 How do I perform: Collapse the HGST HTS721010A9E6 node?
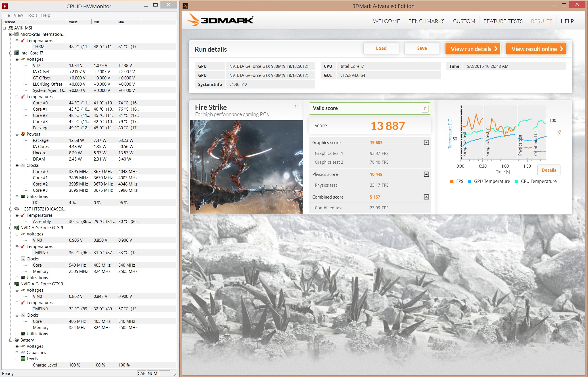tap(11, 209)
